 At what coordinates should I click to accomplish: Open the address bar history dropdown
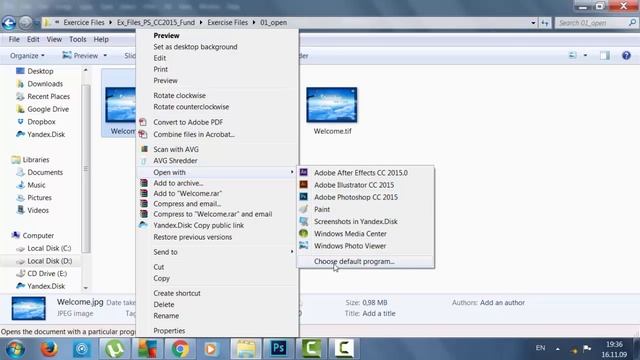(533, 23)
